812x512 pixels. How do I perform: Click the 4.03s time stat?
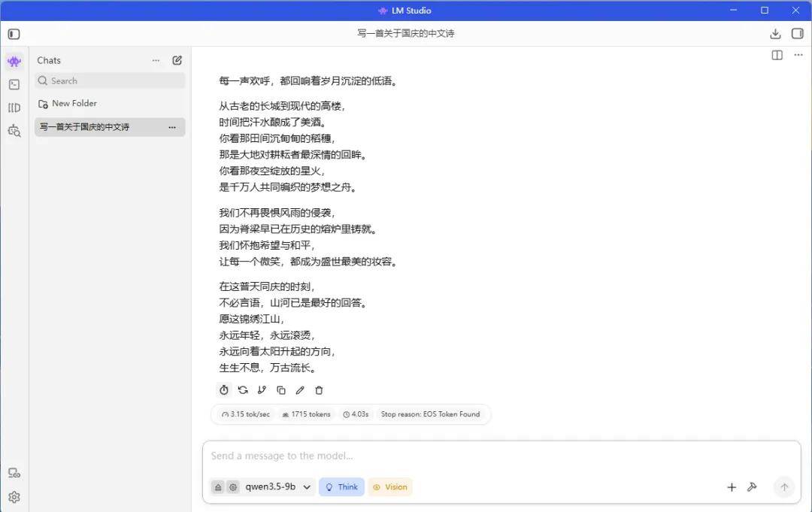pyautogui.click(x=356, y=415)
